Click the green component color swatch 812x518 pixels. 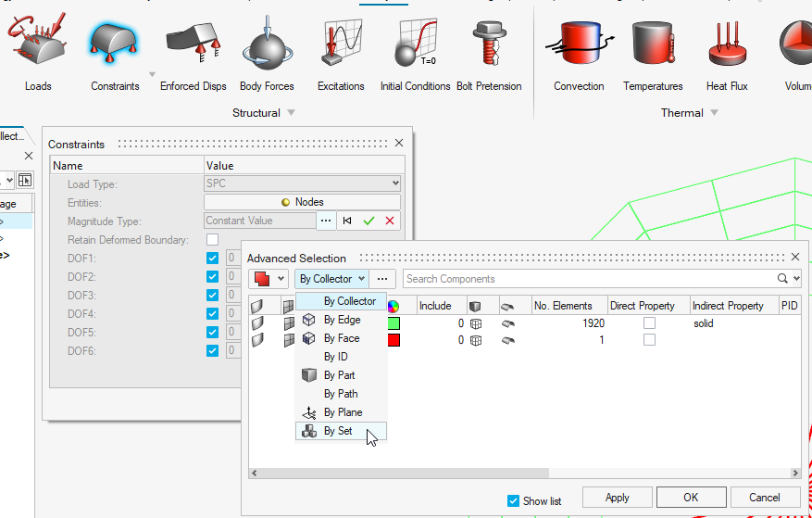[x=394, y=323]
